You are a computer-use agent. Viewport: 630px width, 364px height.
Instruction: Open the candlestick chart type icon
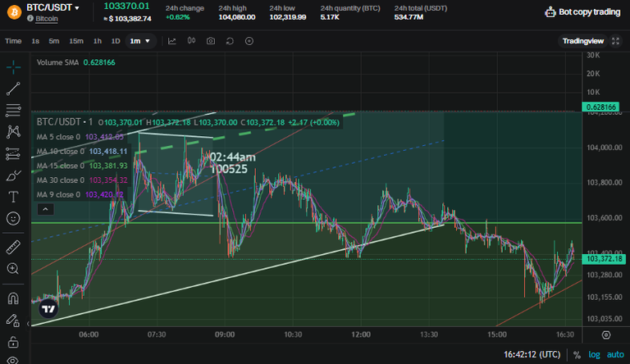191,40
